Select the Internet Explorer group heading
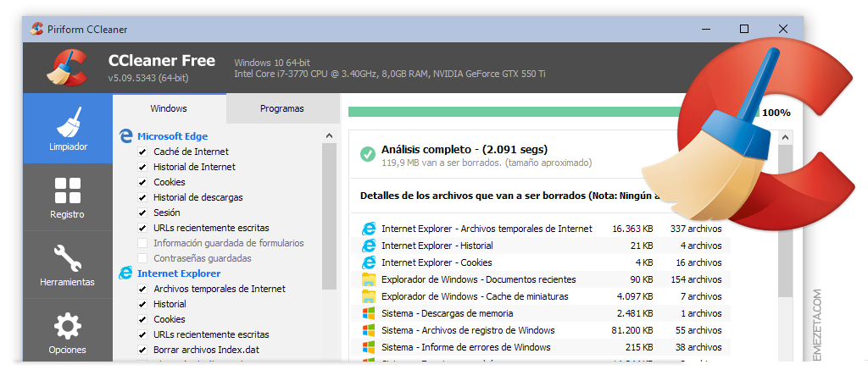Viewport: 868px width, 381px height. pos(179,273)
